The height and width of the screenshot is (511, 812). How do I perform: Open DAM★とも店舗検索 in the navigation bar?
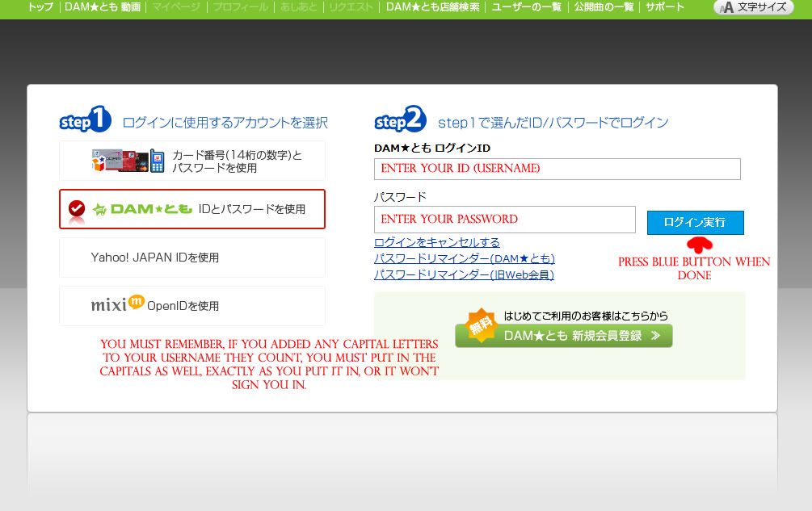[432, 7]
